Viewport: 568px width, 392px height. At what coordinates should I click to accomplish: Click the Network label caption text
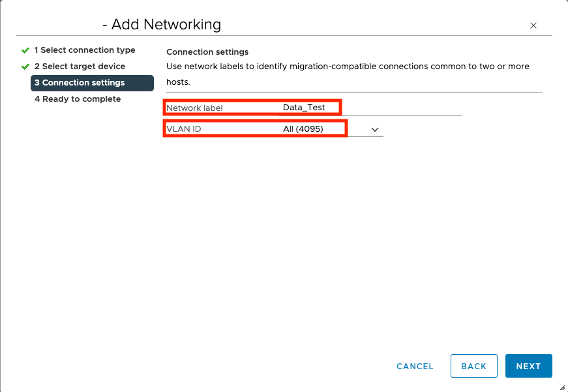(194, 108)
